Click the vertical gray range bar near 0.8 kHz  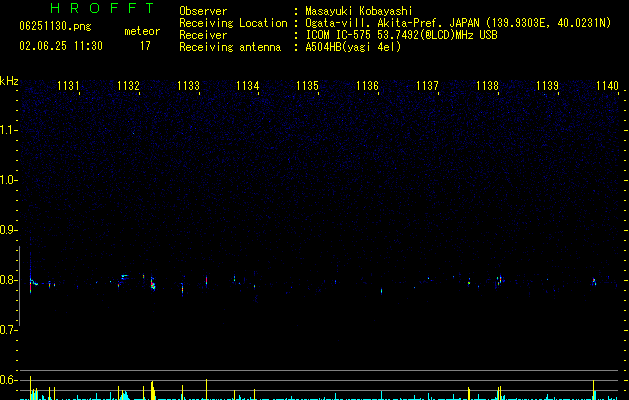[x=20, y=286]
